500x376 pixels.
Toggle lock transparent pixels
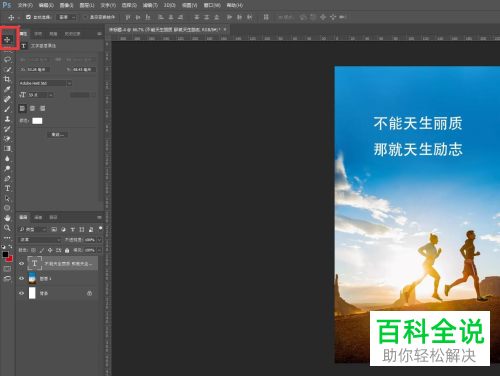point(33,250)
